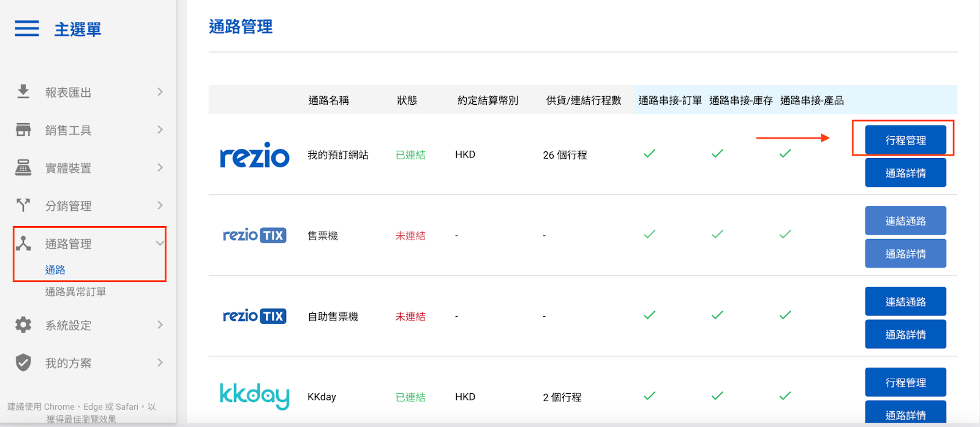Viewport: 980px width, 427px height.
Task: Click the 通路管理 page heading
Action: (241, 26)
